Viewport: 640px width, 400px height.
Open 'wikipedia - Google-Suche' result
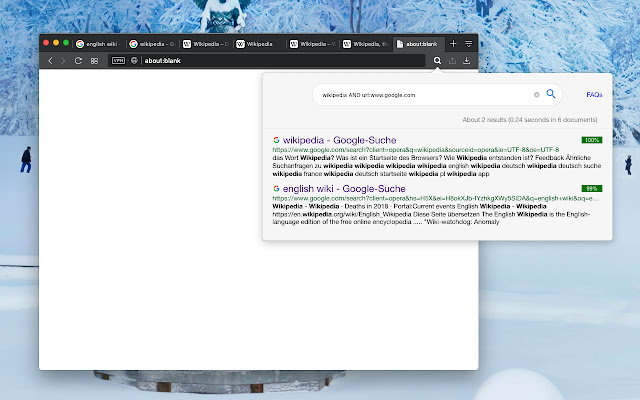(339, 140)
